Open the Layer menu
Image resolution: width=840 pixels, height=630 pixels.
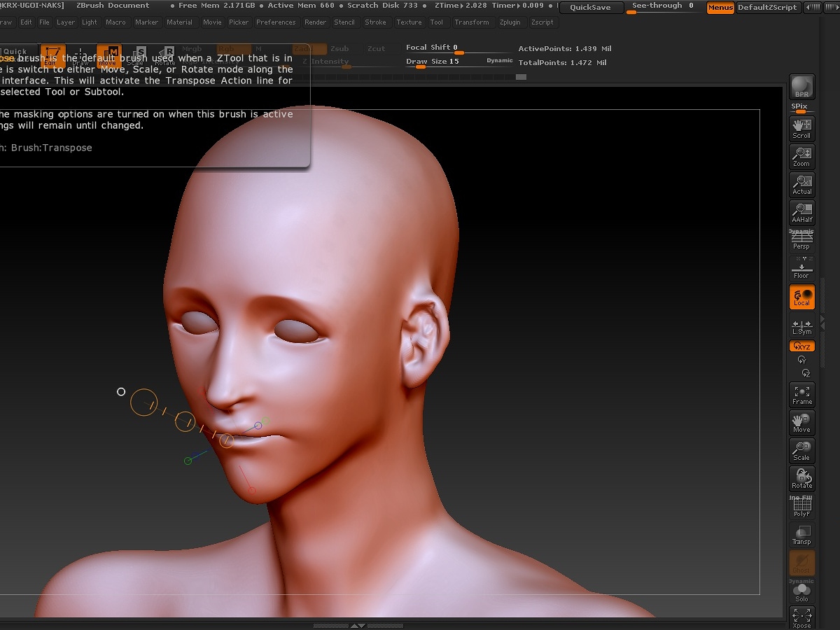point(66,22)
